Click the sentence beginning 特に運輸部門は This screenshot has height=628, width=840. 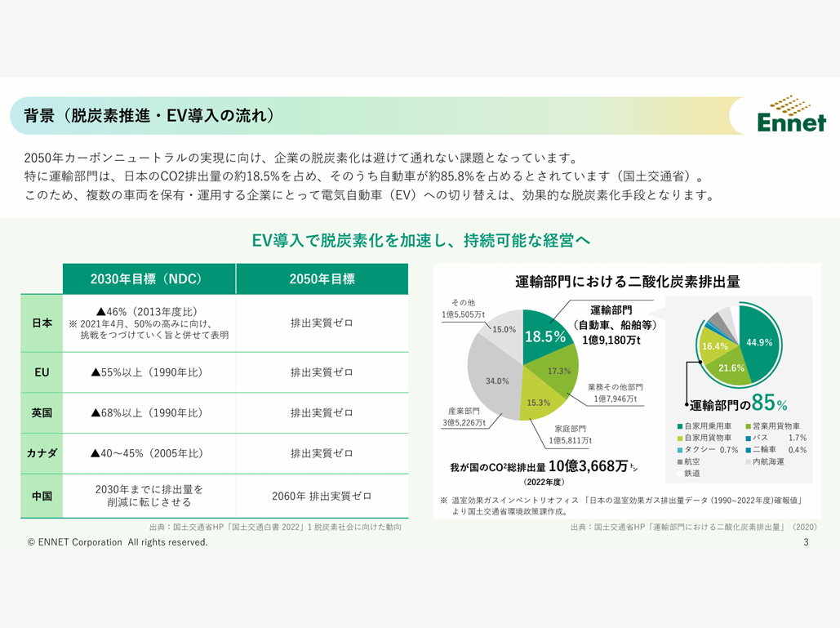pyautogui.click(x=364, y=176)
